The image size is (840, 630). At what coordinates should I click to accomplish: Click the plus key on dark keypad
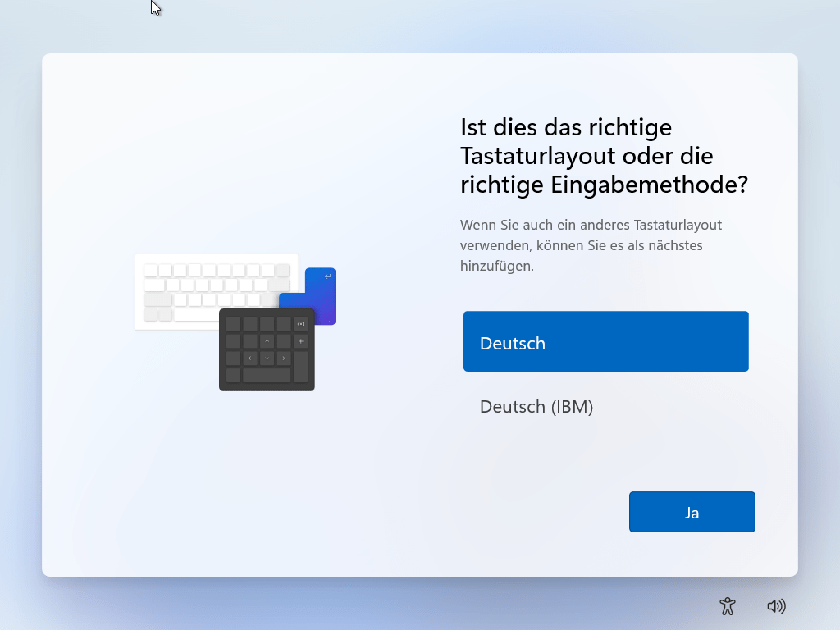click(301, 341)
